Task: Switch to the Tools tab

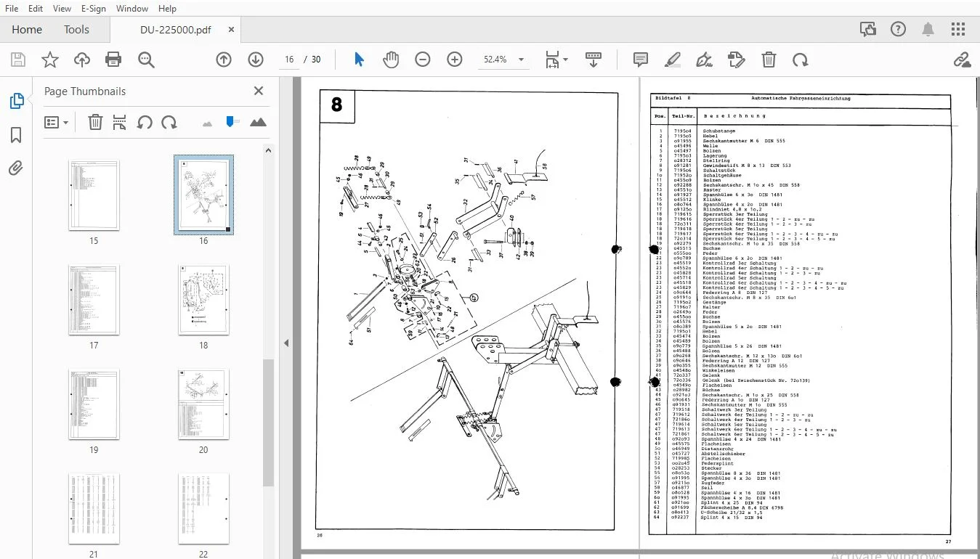Action: [76, 30]
